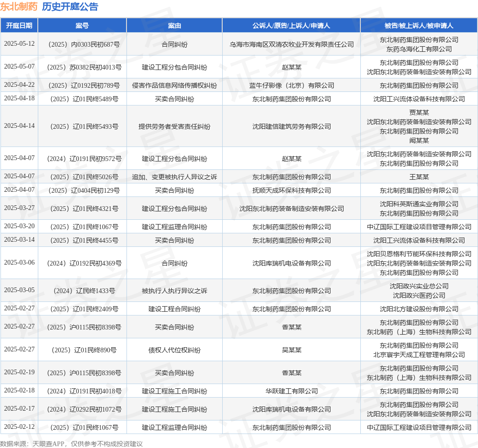Click plaintiff 抚顺天成环保科技有限公司
478x448 pixels.
point(291,190)
